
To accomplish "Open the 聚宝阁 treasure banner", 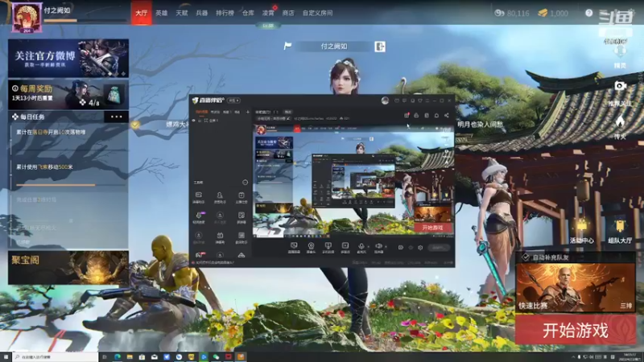I will 68,268.
